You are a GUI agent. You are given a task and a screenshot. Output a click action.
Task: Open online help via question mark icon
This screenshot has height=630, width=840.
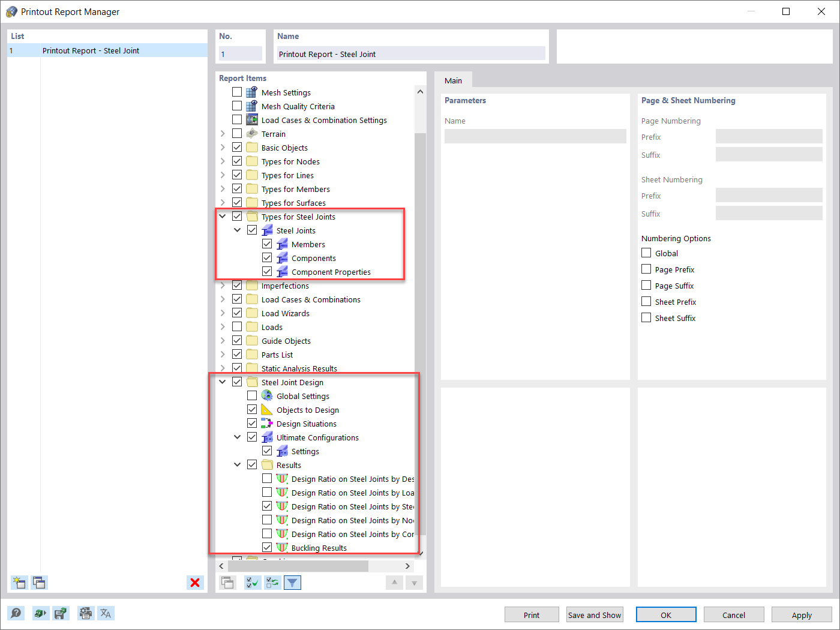(x=16, y=613)
